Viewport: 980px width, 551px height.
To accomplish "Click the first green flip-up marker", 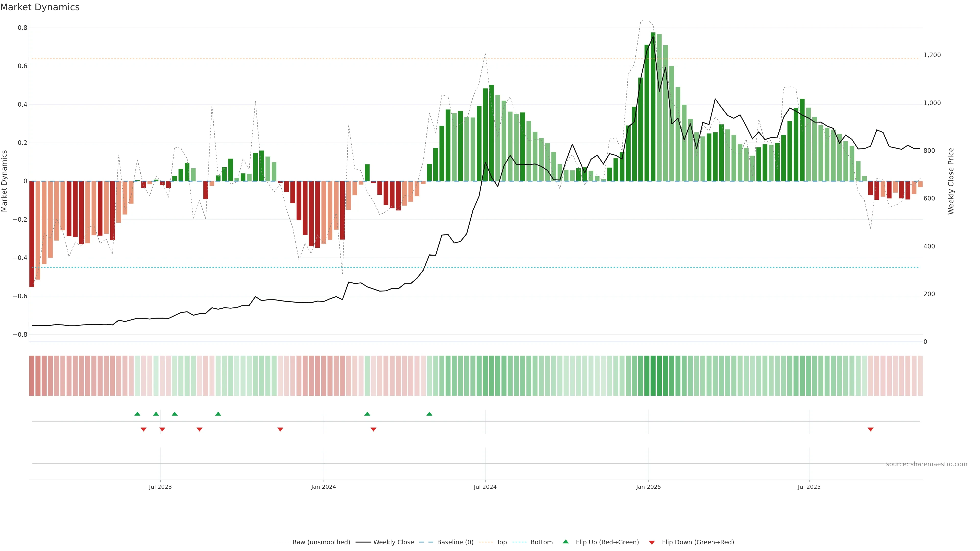I will (x=137, y=414).
